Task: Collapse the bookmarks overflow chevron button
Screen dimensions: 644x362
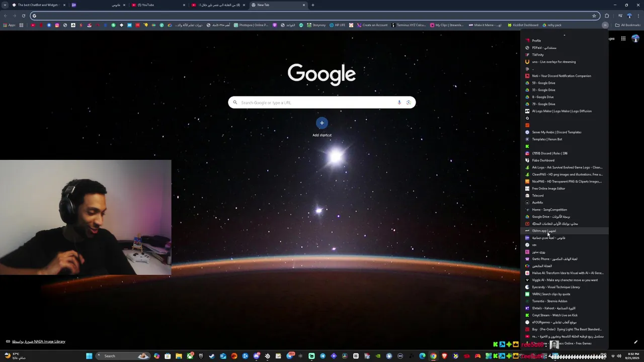Action: tap(605, 25)
